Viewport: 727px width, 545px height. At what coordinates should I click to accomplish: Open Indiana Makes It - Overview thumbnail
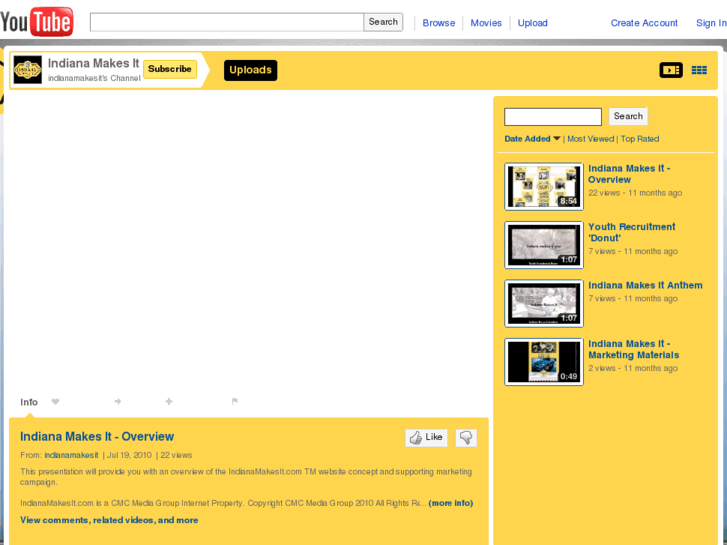click(x=544, y=186)
